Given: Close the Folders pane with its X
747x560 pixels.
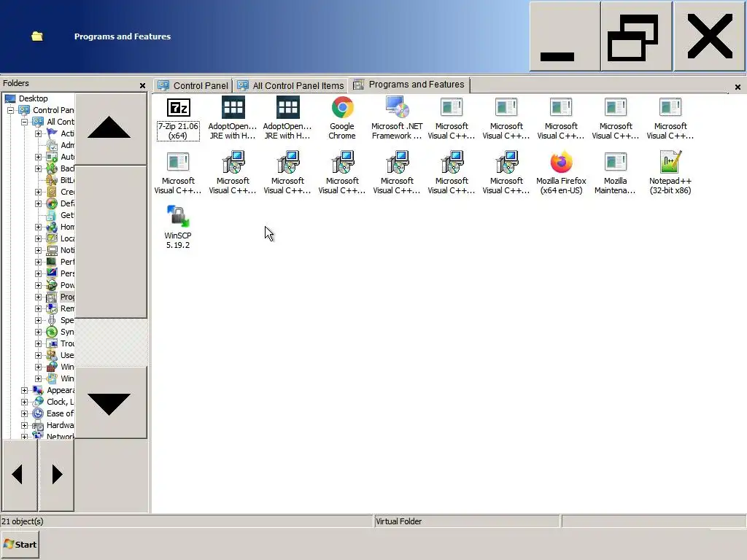Looking at the screenshot, I should (x=142, y=86).
